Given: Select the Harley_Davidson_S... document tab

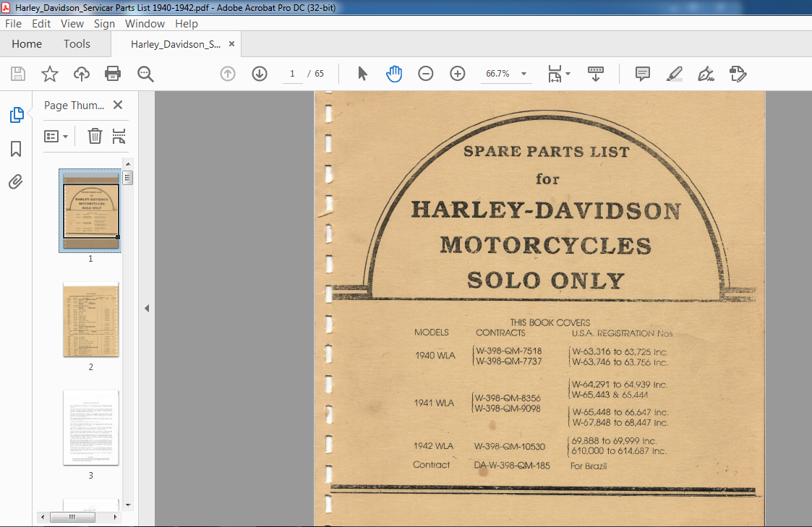Looking at the screenshot, I should click(x=176, y=44).
